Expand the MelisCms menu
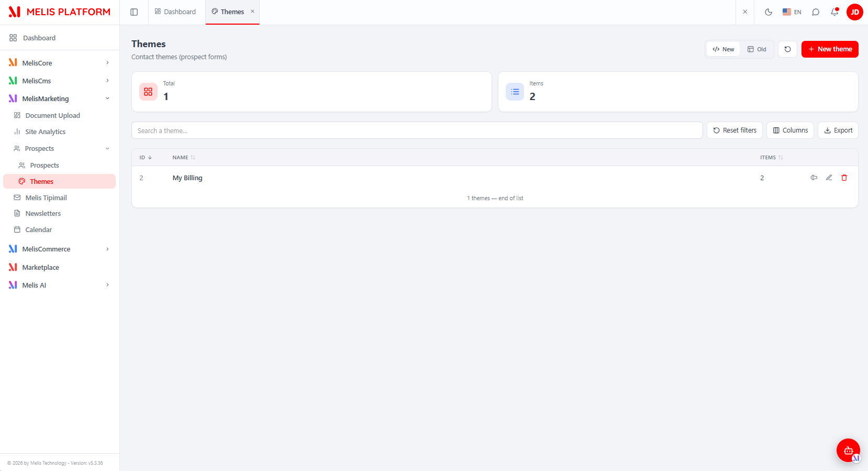This screenshot has width=868, height=471. pyautogui.click(x=59, y=81)
